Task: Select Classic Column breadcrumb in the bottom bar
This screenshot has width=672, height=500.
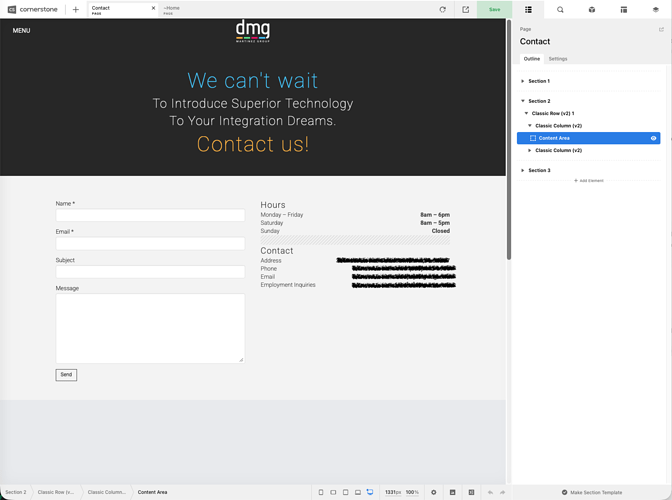Action: click(x=107, y=492)
